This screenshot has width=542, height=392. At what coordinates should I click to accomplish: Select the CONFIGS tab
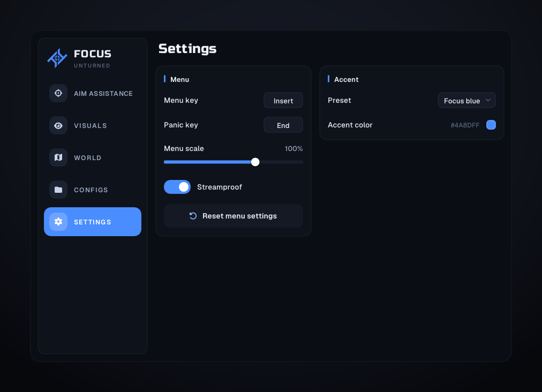pos(93,190)
